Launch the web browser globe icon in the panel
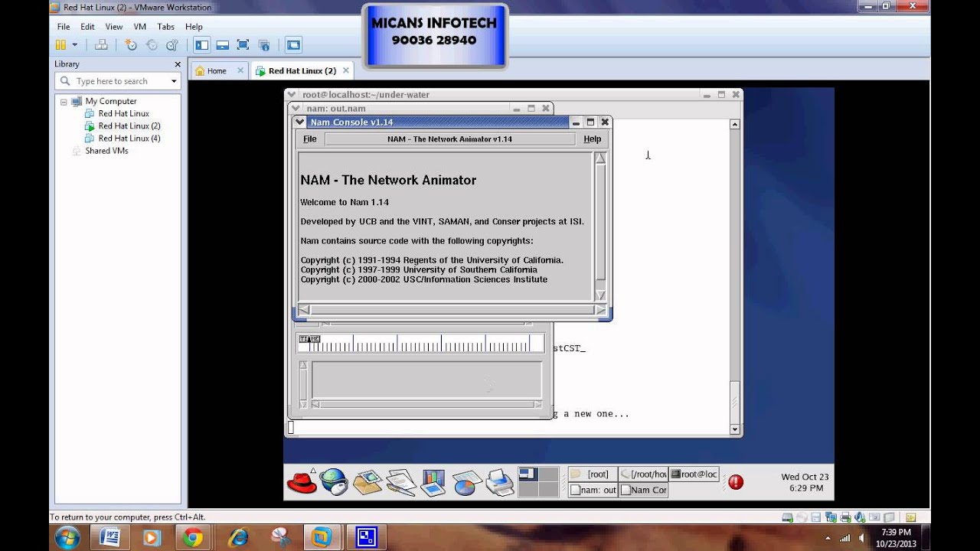 point(334,482)
